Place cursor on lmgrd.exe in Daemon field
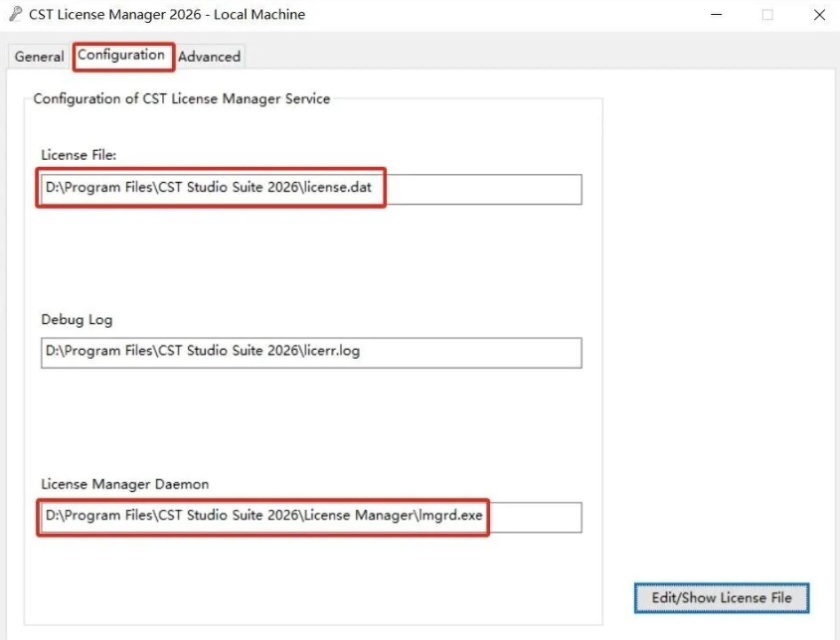Viewport: 840px width, 640px height. 447,517
